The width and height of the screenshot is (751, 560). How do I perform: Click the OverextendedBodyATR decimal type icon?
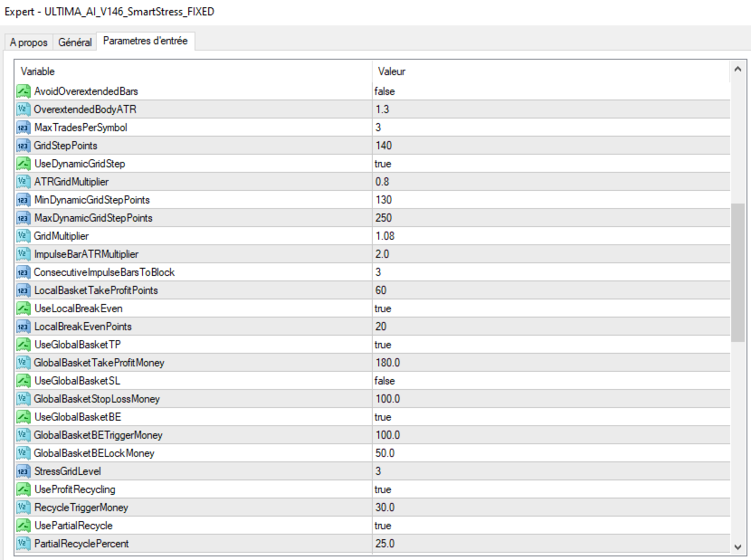[x=24, y=109]
